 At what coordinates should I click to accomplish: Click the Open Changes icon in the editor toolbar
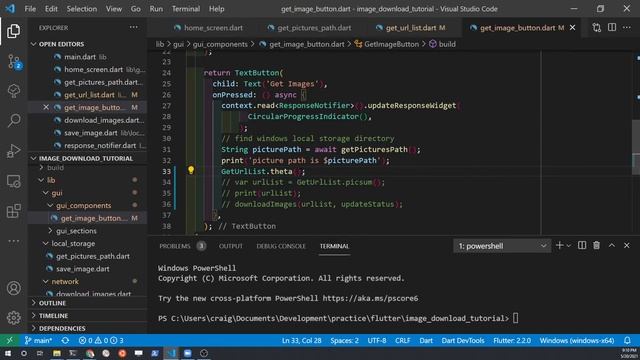[597, 28]
